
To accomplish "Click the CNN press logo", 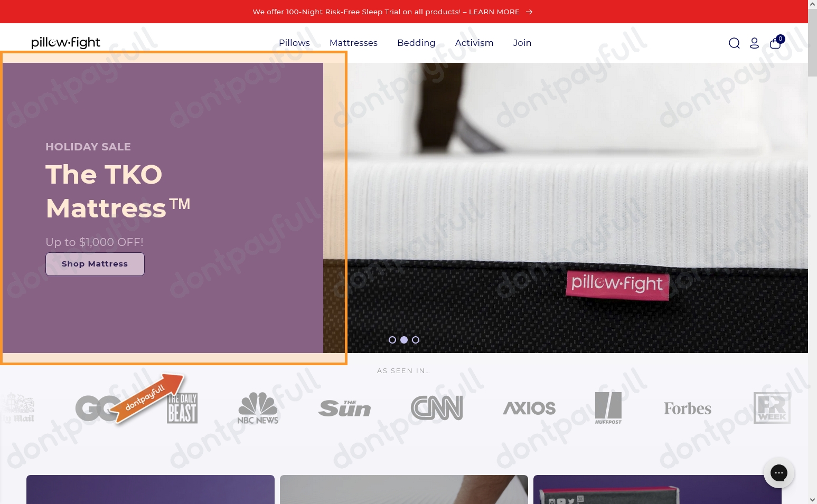I will (x=437, y=407).
